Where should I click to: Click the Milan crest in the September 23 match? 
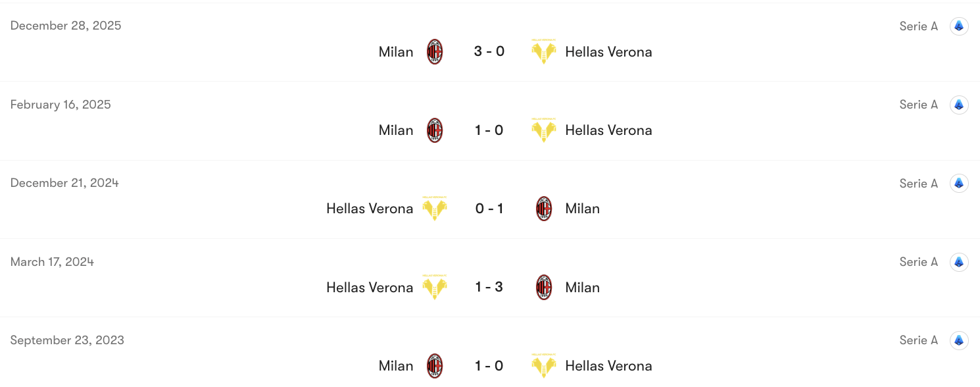pyautogui.click(x=433, y=365)
